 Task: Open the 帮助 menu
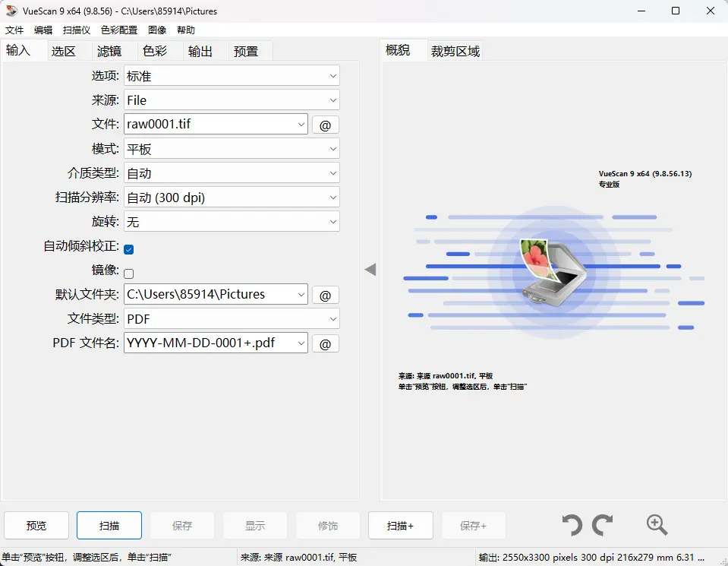pyautogui.click(x=186, y=30)
